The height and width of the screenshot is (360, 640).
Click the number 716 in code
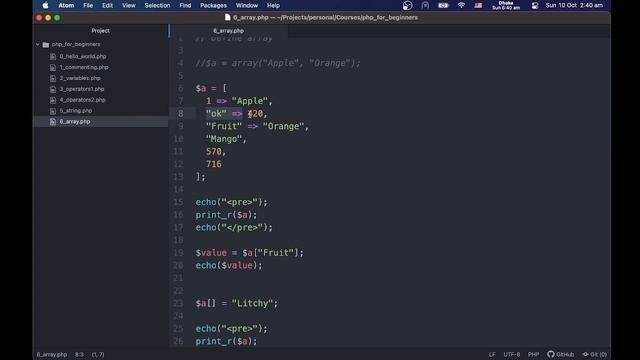[214, 164]
